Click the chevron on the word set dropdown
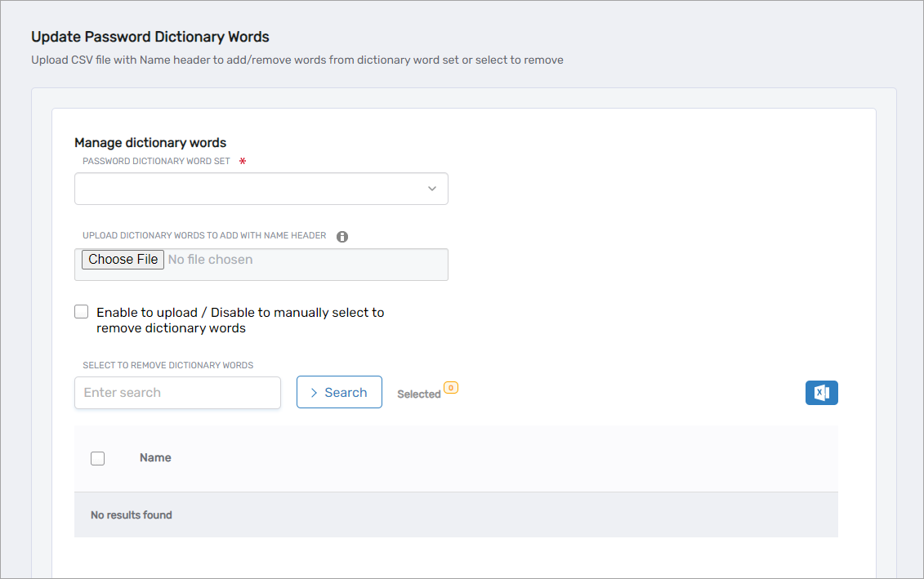Image resolution: width=924 pixels, height=579 pixels. coord(431,188)
